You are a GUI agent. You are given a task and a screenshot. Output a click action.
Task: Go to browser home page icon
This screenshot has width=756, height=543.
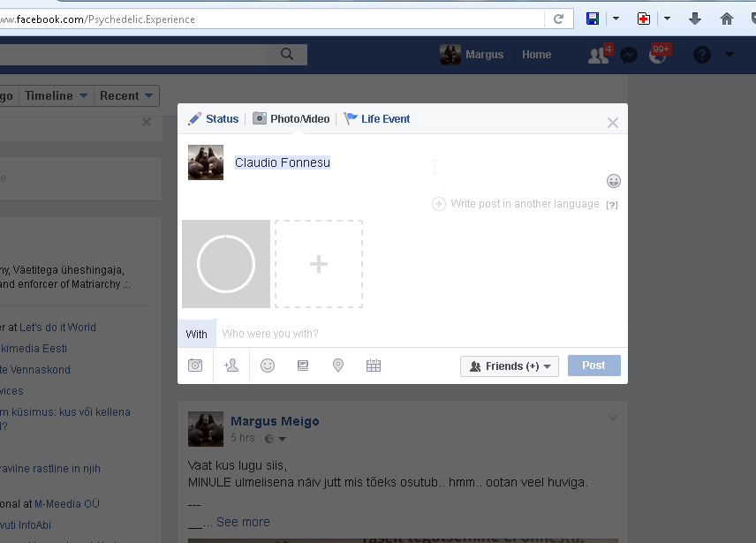[726, 19]
